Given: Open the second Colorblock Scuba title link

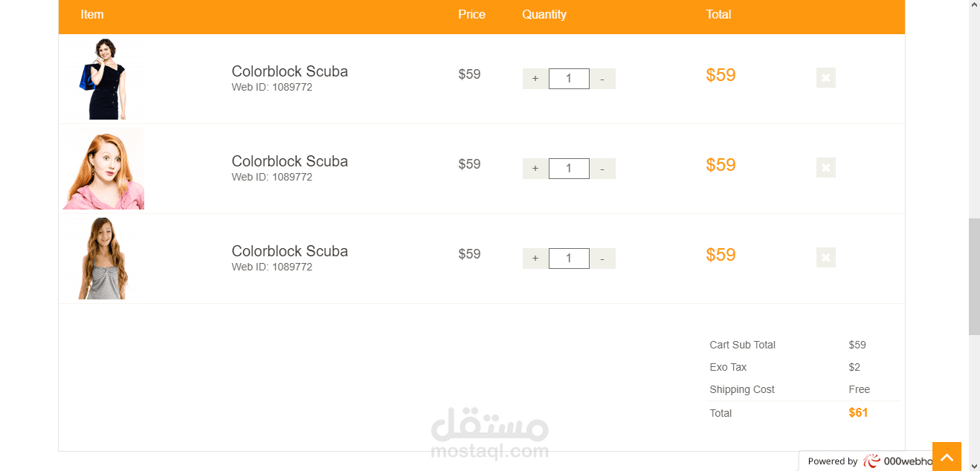Looking at the screenshot, I should pos(290,161).
